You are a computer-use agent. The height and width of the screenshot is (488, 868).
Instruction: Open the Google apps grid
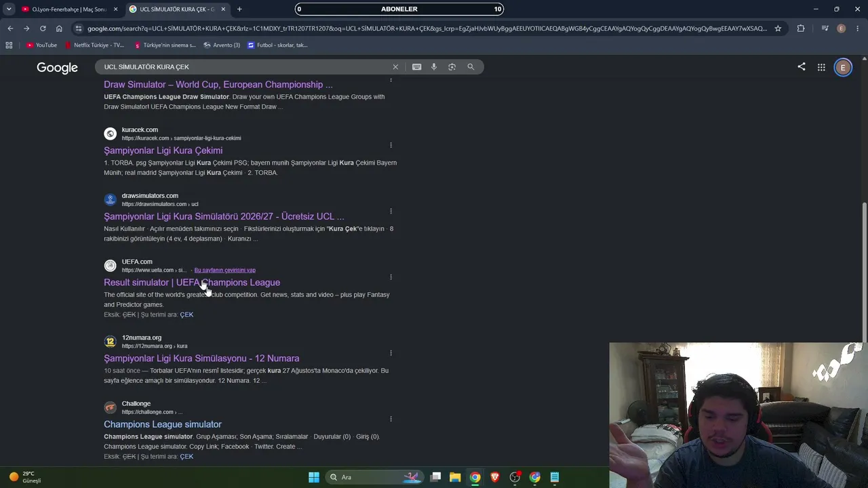[821, 67]
